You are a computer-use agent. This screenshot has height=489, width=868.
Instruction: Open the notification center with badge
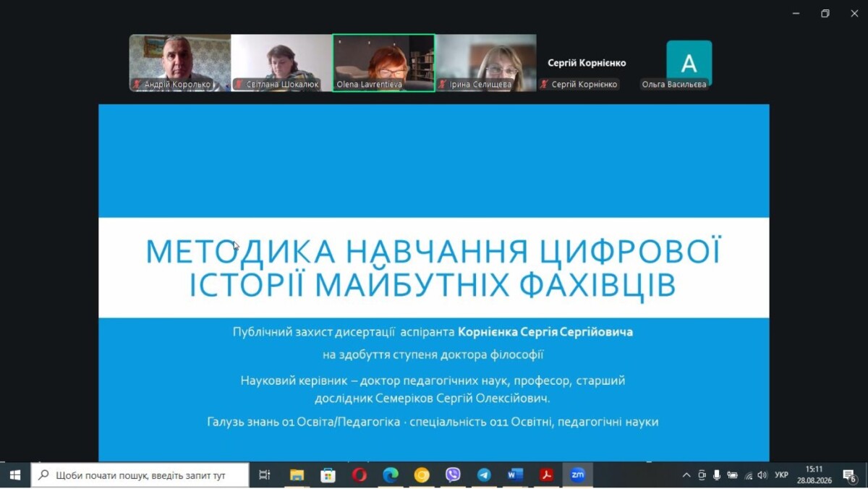[850, 475]
